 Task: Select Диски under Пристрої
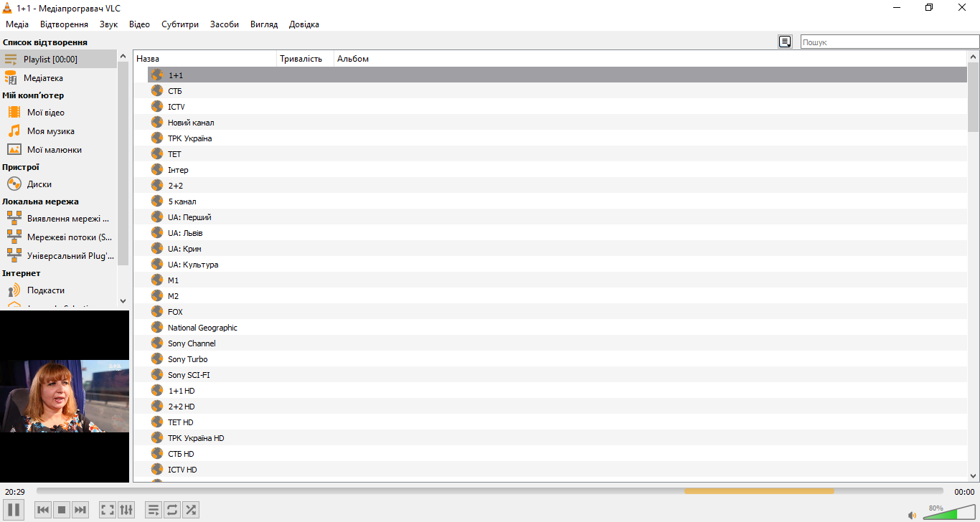[x=58, y=184]
